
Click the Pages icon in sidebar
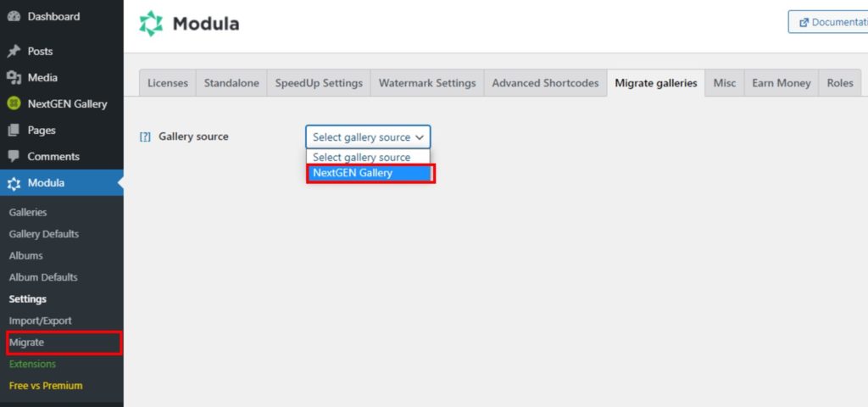point(14,130)
